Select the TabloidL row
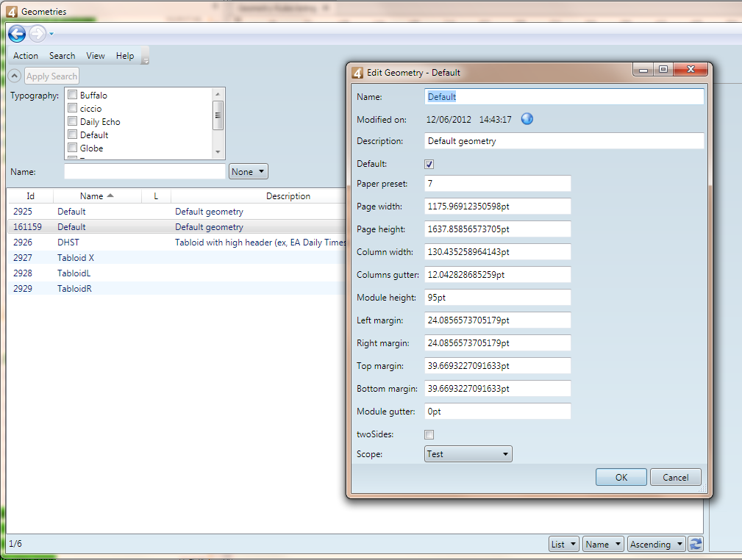Viewport: 742px width, 560px height. coord(177,273)
